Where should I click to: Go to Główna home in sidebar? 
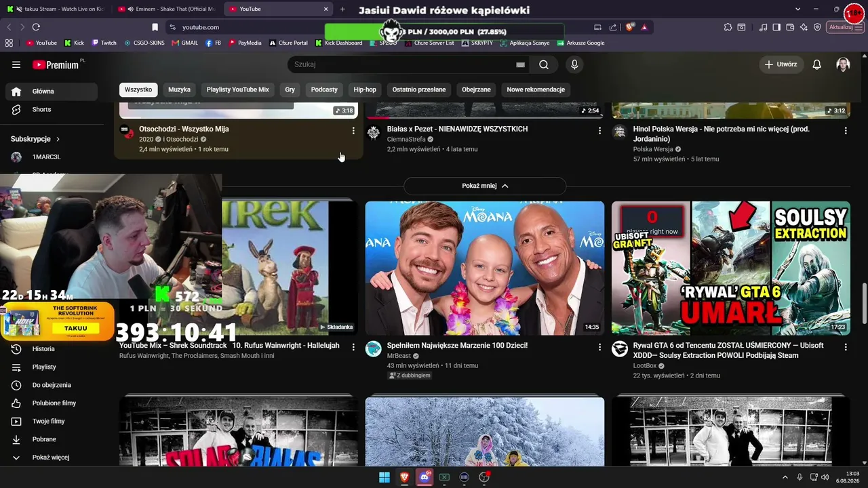pyautogui.click(x=52, y=91)
